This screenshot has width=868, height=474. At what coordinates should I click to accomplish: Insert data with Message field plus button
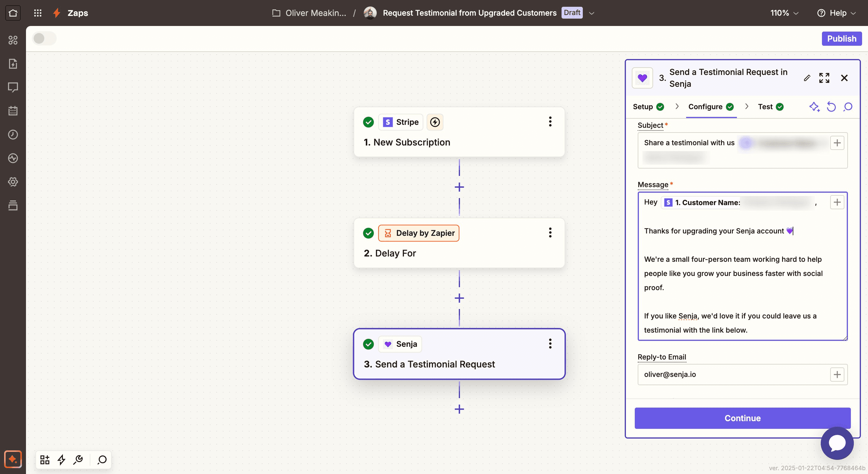pyautogui.click(x=837, y=202)
